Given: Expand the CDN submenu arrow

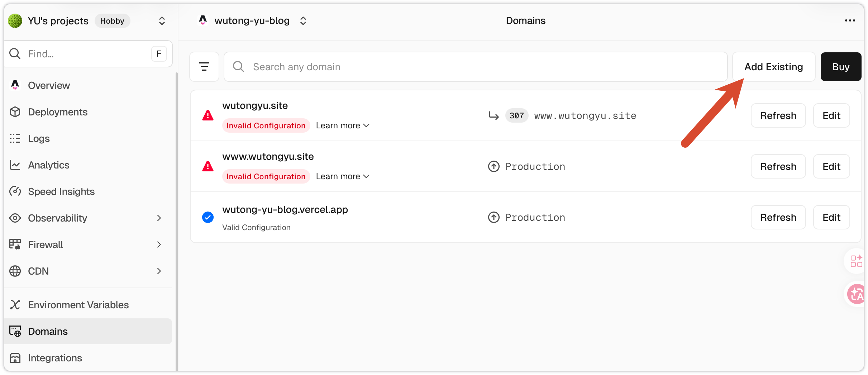Looking at the screenshot, I should (159, 271).
